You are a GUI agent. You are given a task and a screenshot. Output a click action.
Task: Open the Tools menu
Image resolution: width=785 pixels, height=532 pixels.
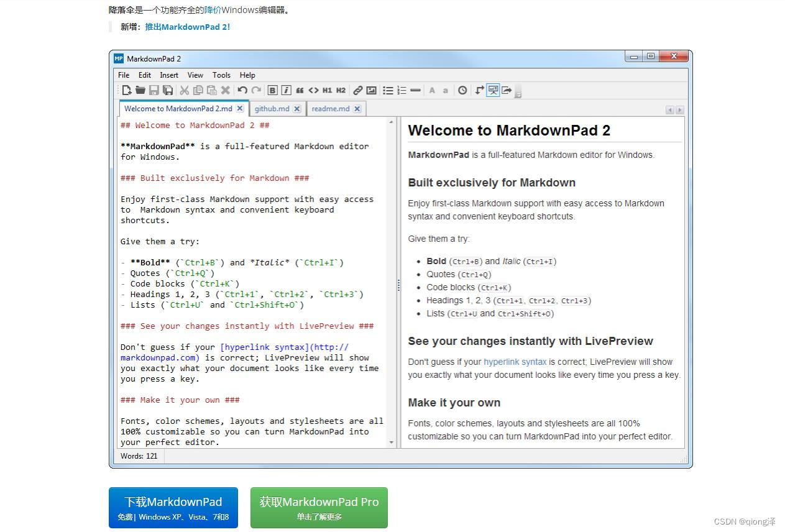click(x=221, y=75)
